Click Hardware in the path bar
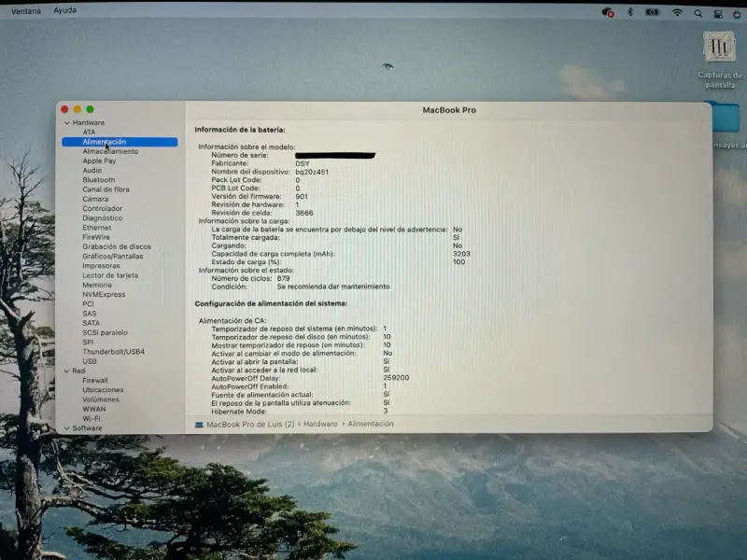 [320, 424]
